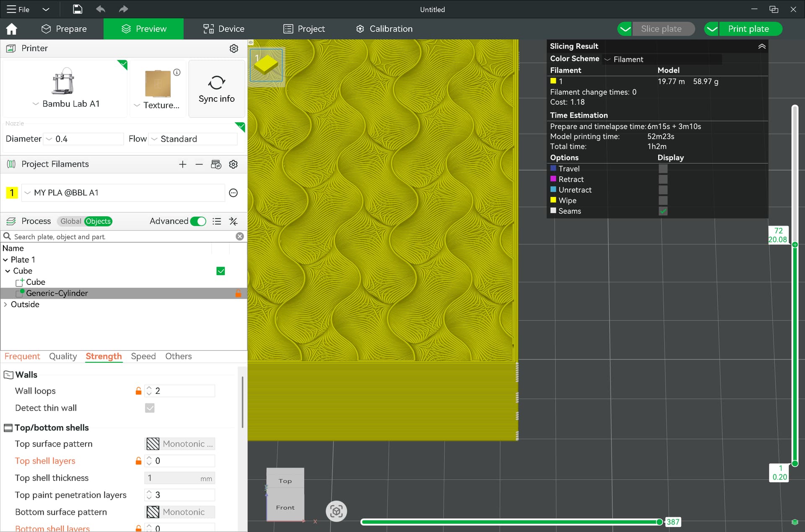Click the Generic-Cylinder orange lock icon
Image resolution: width=805 pixels, height=532 pixels.
[x=238, y=293]
